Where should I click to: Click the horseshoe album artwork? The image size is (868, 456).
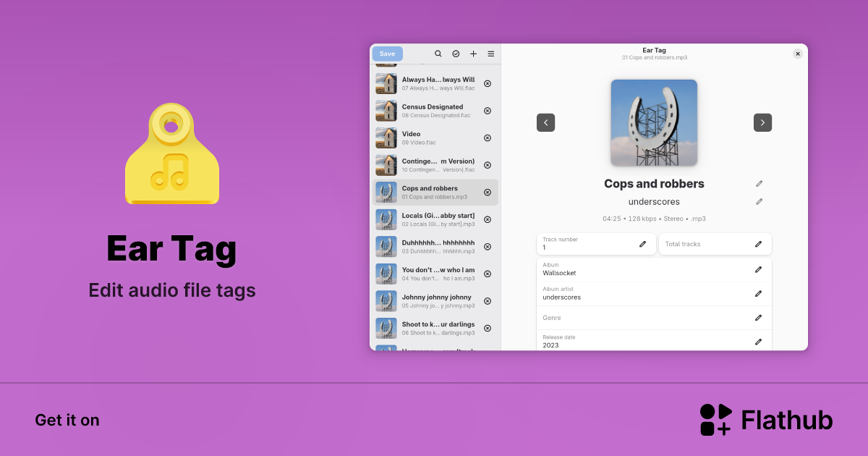click(654, 122)
